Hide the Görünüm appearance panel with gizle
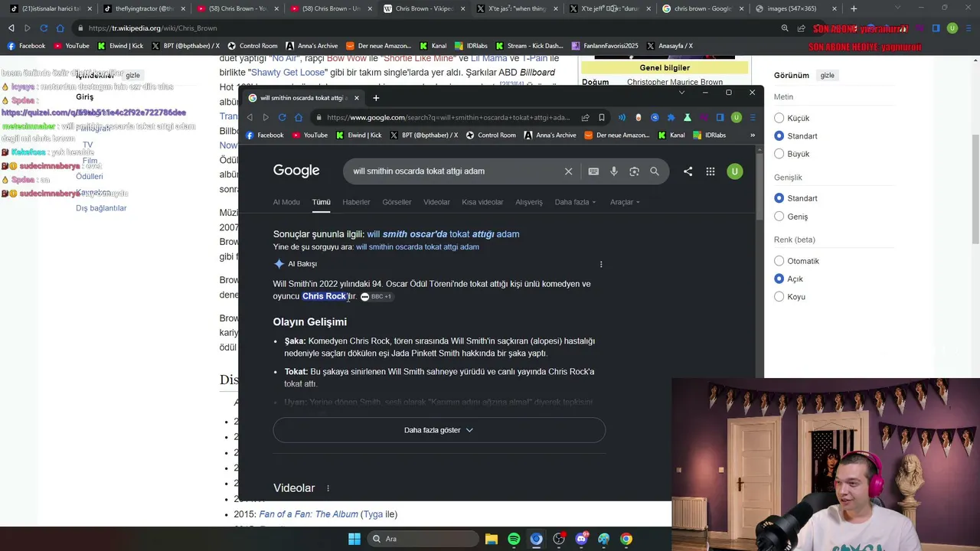 [828, 76]
